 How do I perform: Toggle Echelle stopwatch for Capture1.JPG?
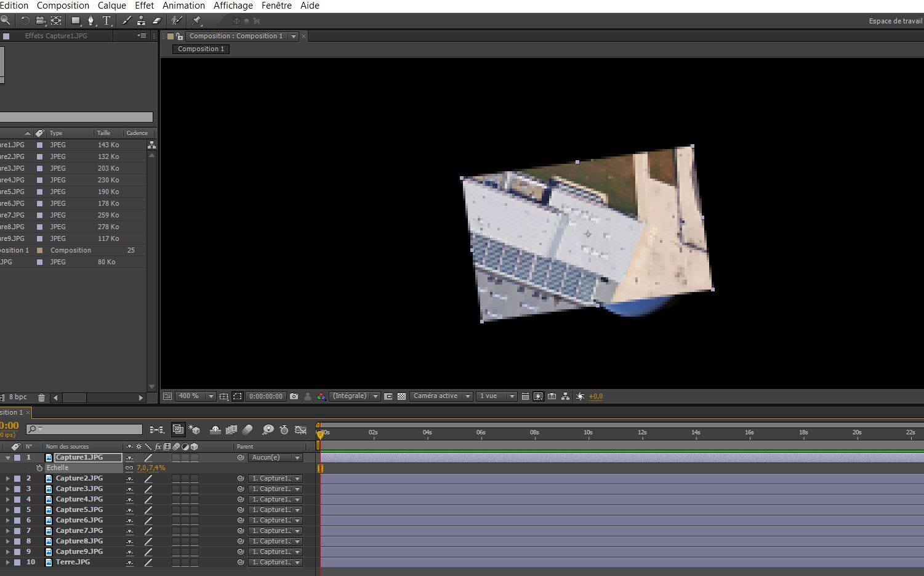point(39,468)
